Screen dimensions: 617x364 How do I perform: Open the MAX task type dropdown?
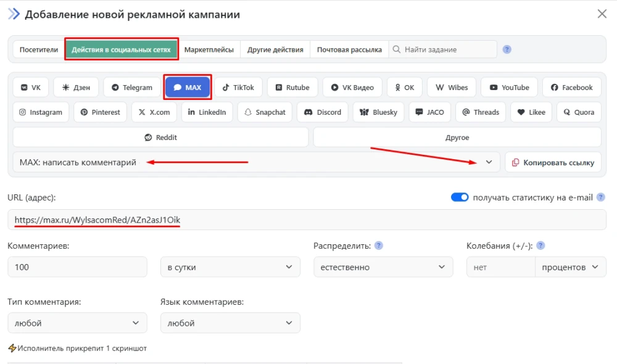point(489,162)
